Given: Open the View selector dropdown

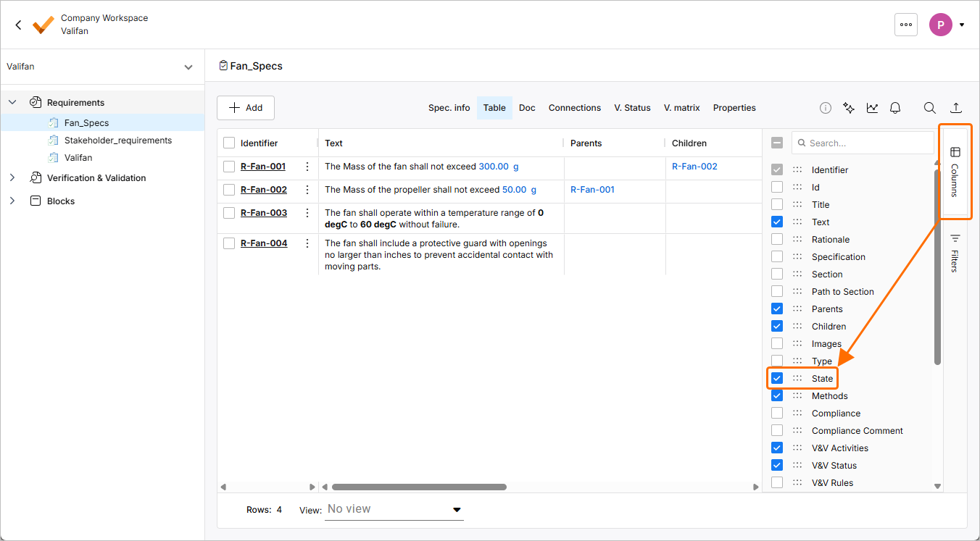Looking at the screenshot, I should pyautogui.click(x=395, y=509).
